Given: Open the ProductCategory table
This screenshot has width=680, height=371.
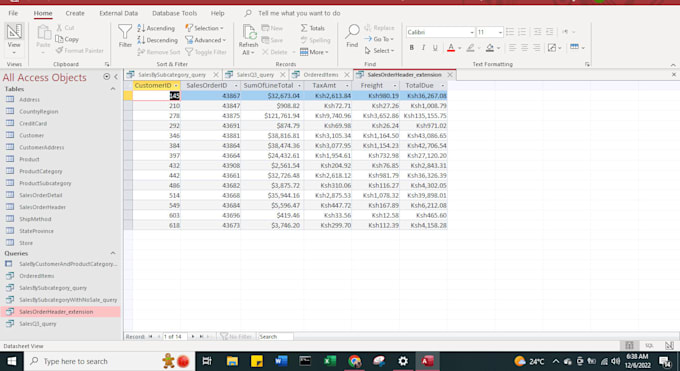Looking at the screenshot, I should coord(41,171).
